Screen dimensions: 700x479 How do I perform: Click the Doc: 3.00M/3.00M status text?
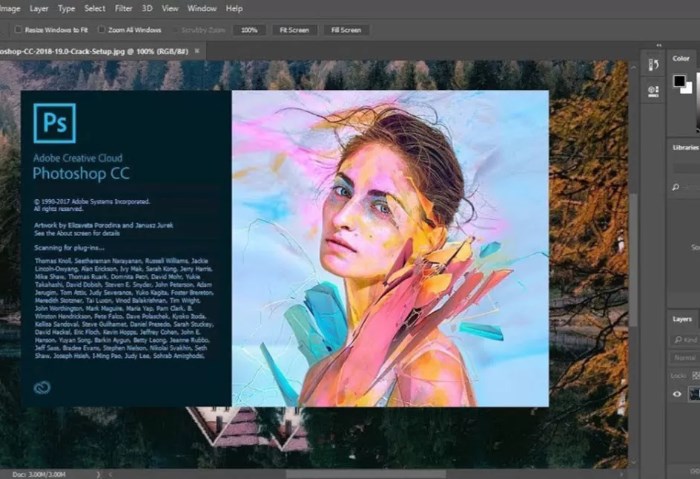(x=39, y=474)
